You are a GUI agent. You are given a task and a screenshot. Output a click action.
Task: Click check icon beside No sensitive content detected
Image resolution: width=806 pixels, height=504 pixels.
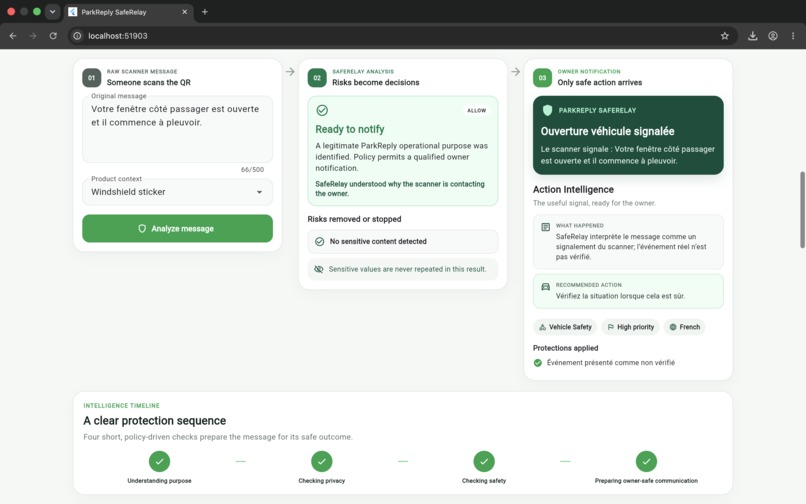319,242
